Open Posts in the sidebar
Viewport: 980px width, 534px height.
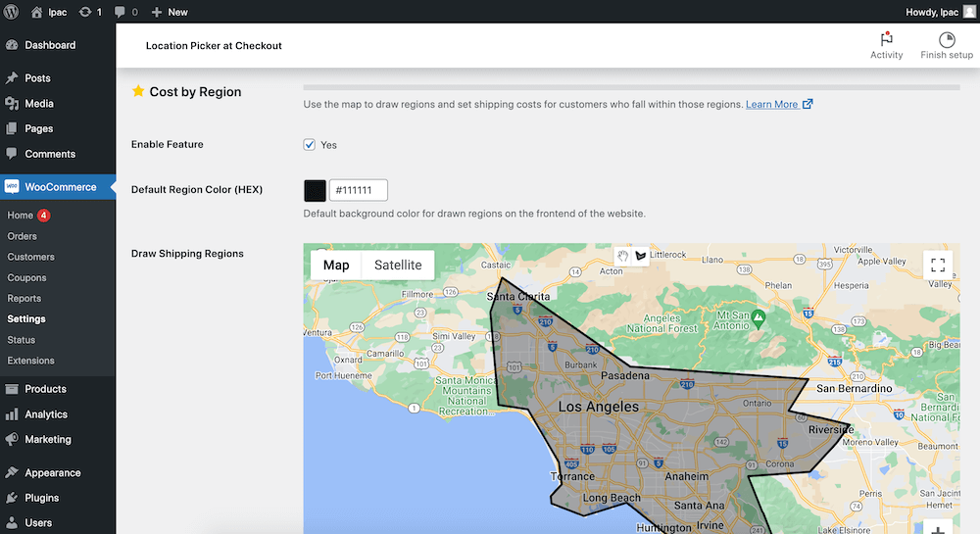[x=37, y=78]
